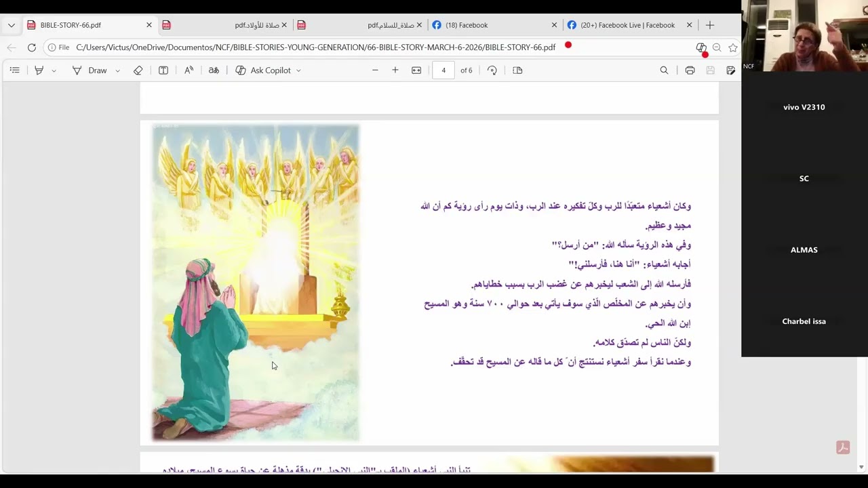The height and width of the screenshot is (488, 868).
Task: Expand the Highlight color dropdown arrow
Action: [54, 70]
